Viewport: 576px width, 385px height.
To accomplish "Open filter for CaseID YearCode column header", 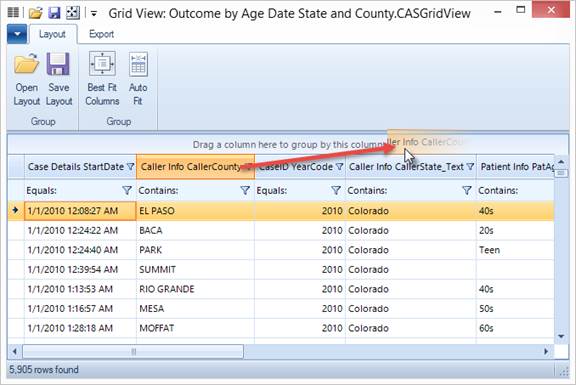I will click(340, 167).
